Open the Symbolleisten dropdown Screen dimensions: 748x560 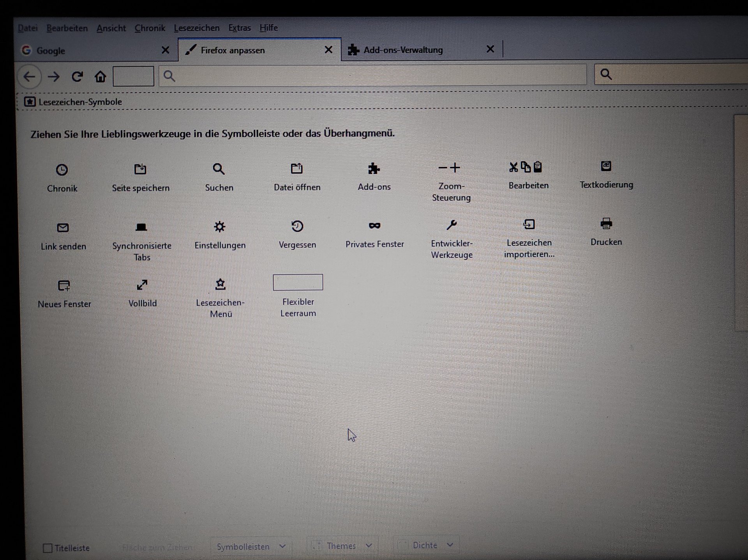(251, 546)
